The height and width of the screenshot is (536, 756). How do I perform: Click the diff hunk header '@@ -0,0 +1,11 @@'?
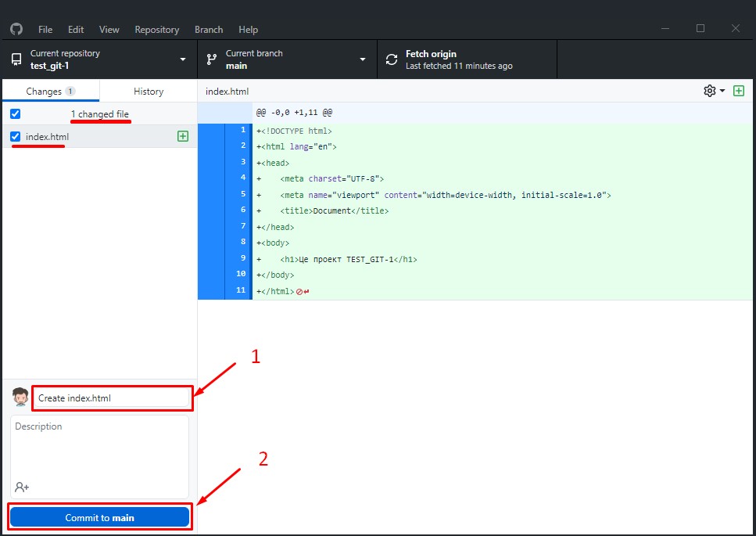pos(294,113)
